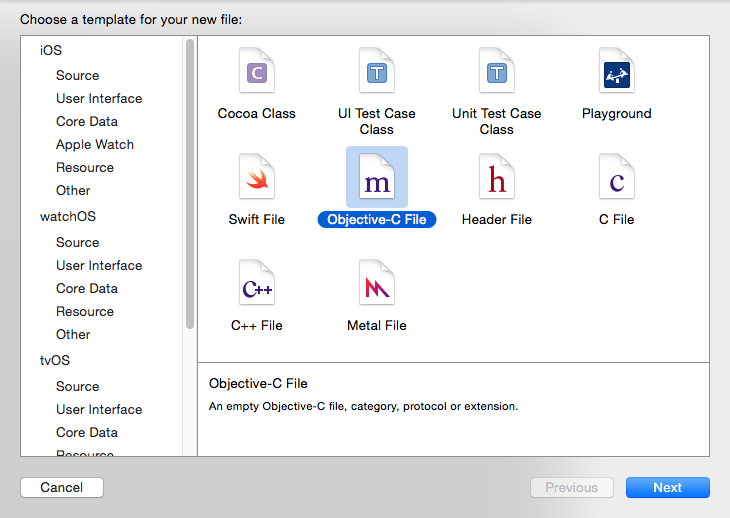Select Source under iOS

pos(77,75)
